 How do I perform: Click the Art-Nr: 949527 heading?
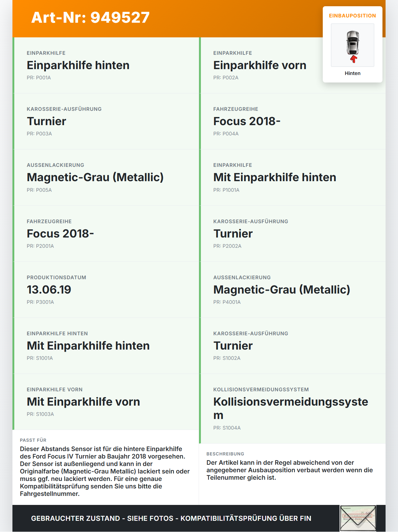[90, 17]
